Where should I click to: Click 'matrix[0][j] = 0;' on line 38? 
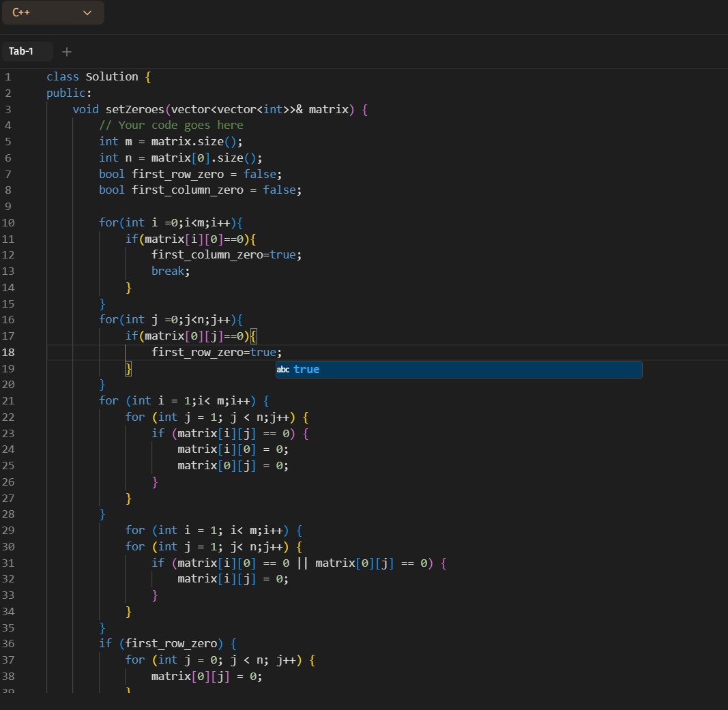pos(207,676)
